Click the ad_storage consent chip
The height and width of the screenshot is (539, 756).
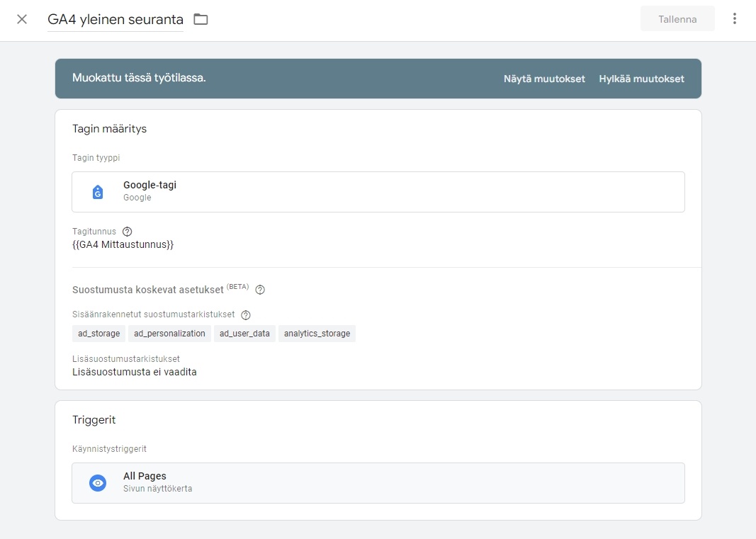[x=98, y=334]
